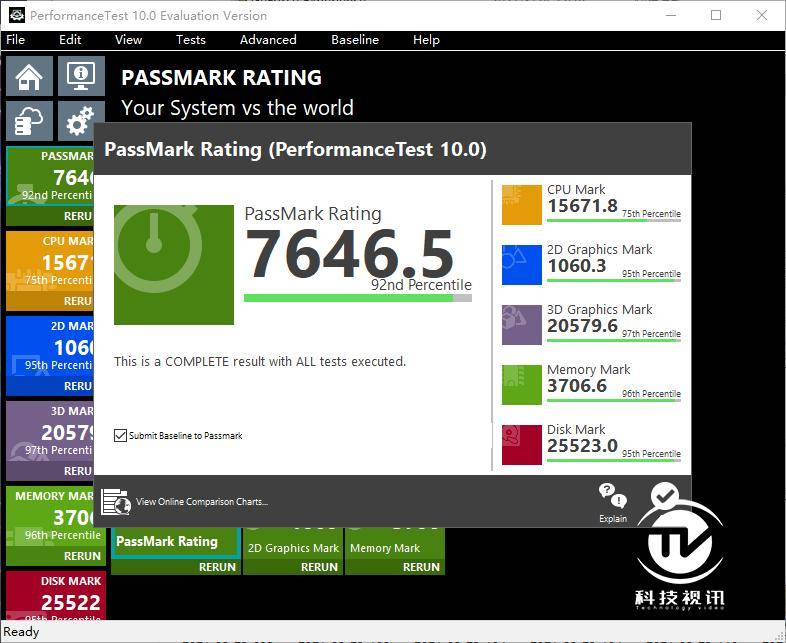Open the Baseline menu
Viewport: 786px width, 643px height.
(x=355, y=40)
